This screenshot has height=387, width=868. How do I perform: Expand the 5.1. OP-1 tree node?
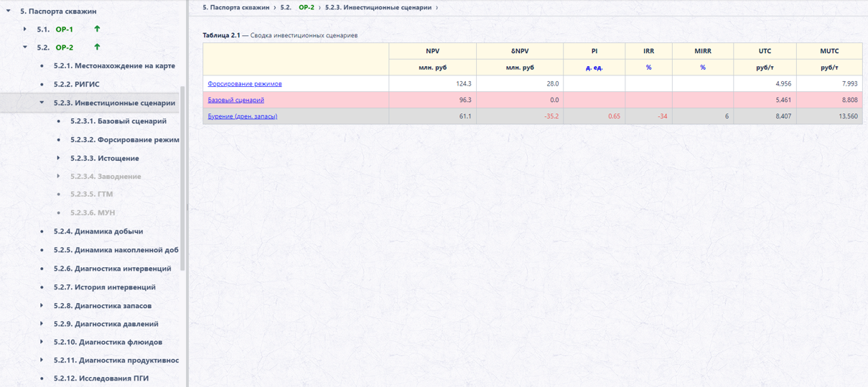coord(24,29)
